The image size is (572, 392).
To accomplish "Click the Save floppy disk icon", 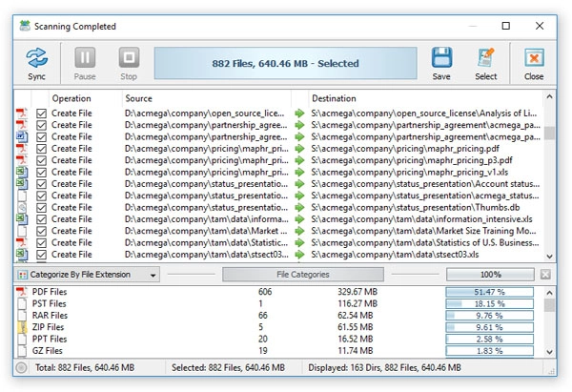I will click(441, 57).
